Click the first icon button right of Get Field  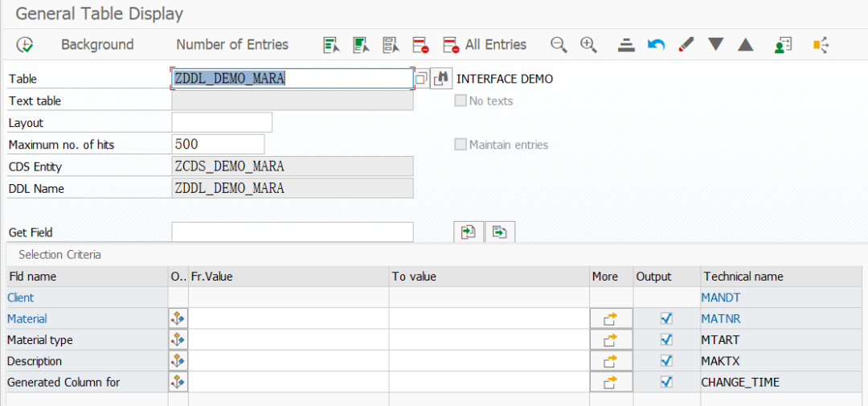tap(469, 232)
